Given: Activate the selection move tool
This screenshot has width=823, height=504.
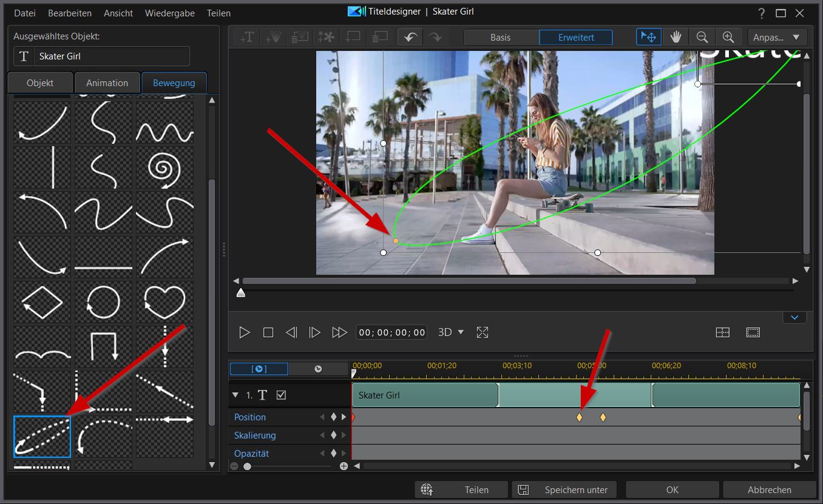Looking at the screenshot, I should click(649, 37).
